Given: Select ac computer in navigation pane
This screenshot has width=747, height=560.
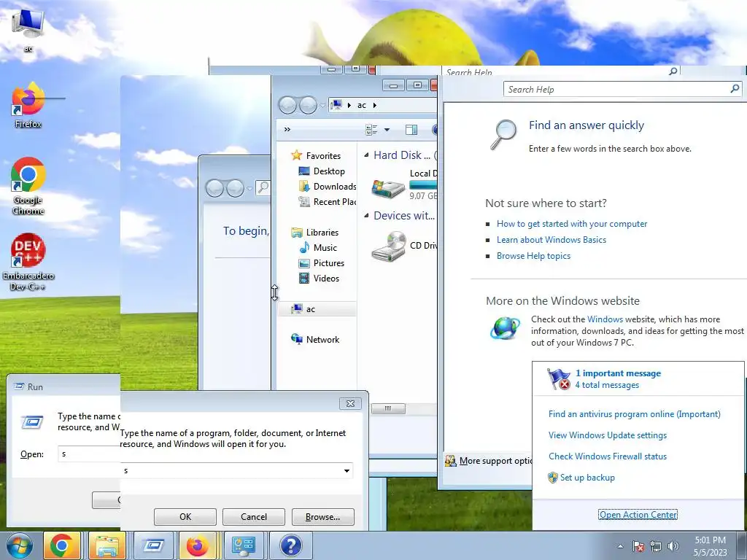Looking at the screenshot, I should click(x=317, y=309).
